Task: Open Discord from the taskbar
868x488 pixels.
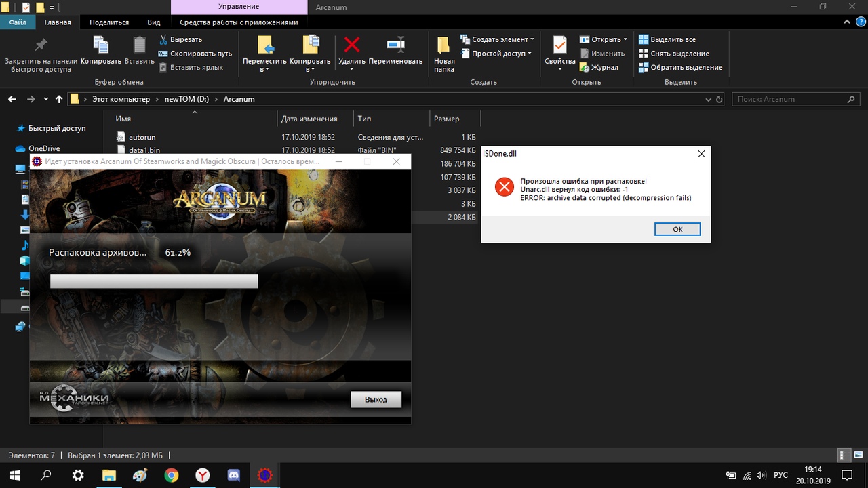Action: click(x=234, y=475)
